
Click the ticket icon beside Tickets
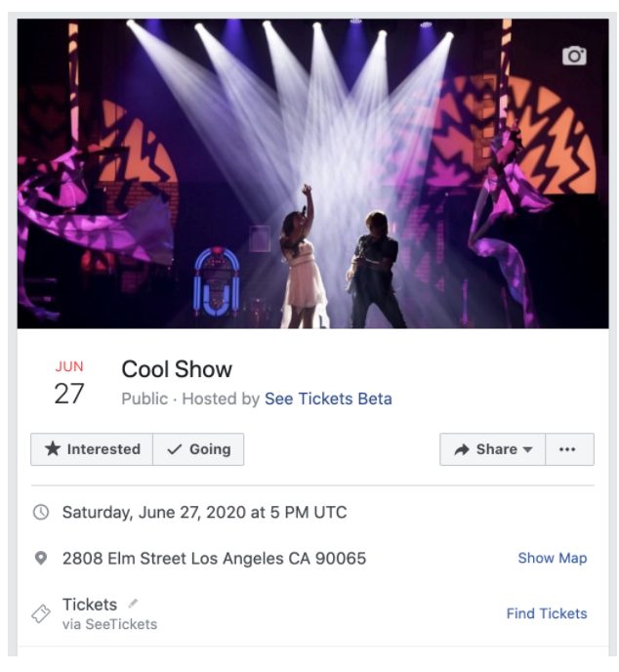[x=41, y=613]
